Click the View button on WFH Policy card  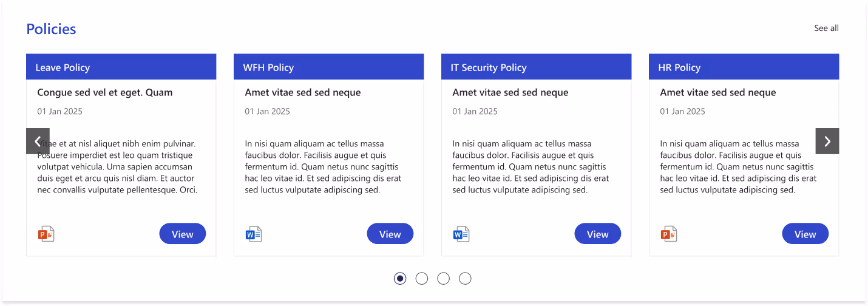(390, 234)
